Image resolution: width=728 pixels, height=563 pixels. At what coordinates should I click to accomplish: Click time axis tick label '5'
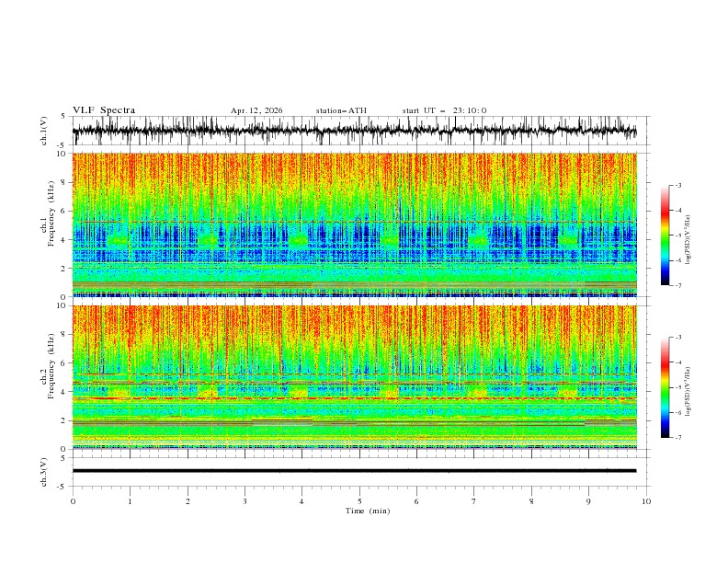tap(359, 501)
